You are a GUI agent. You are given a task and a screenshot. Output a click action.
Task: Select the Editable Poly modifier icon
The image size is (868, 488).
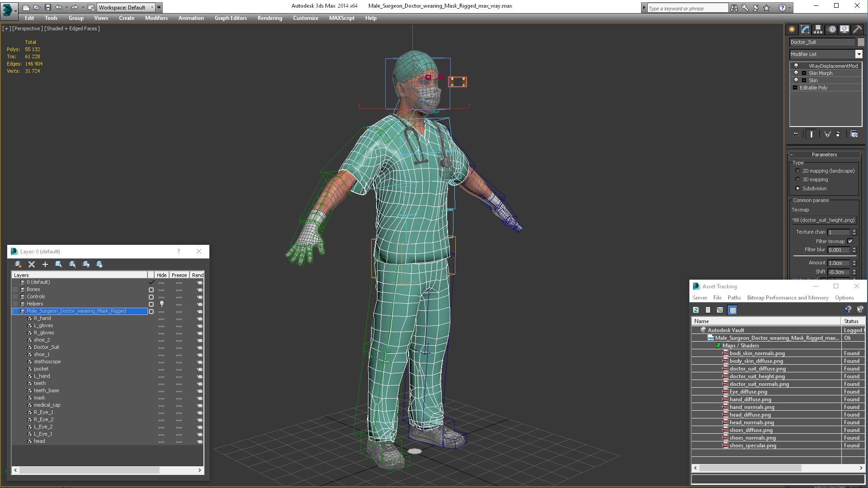pyautogui.click(x=797, y=88)
